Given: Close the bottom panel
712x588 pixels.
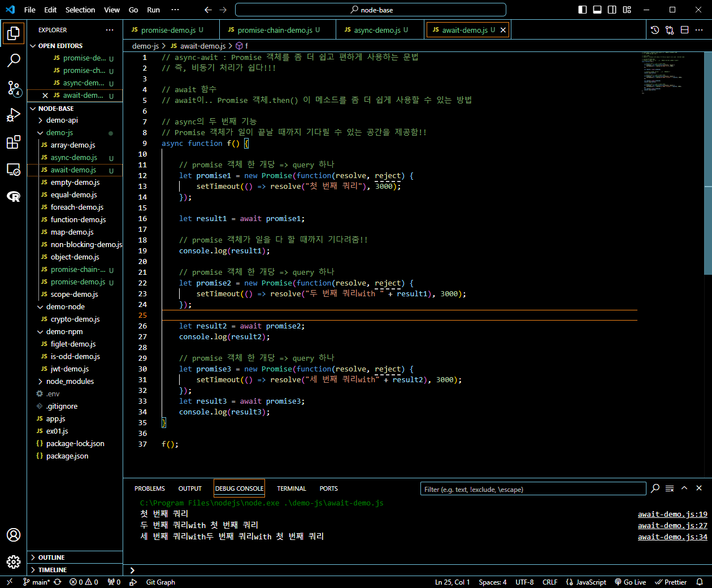Looking at the screenshot, I should click(699, 488).
